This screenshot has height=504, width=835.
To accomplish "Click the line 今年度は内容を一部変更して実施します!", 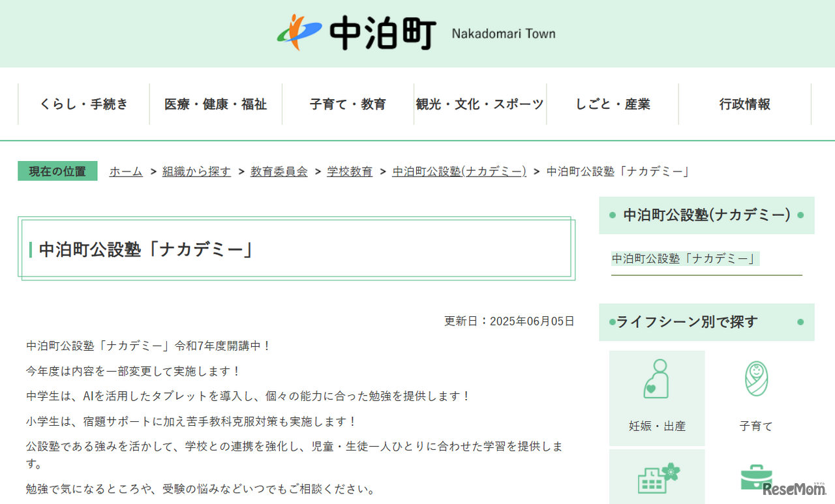I will coord(134,371).
